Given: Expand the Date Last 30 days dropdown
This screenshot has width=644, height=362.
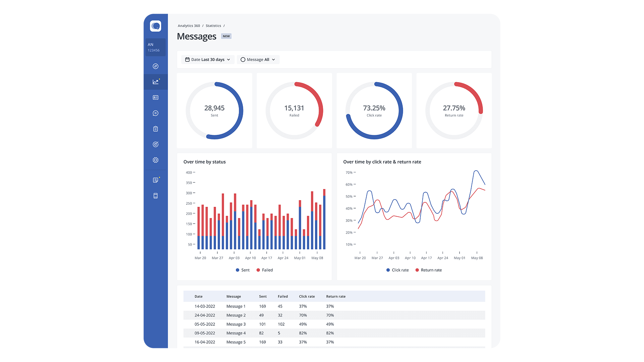Looking at the screenshot, I should point(208,60).
